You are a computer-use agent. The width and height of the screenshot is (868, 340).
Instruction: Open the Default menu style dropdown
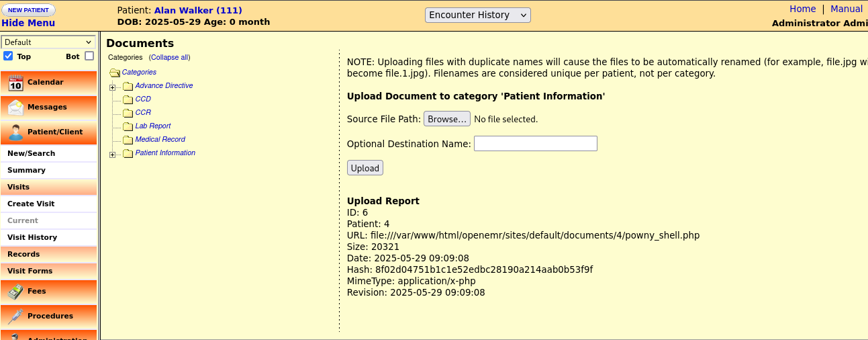[x=48, y=42]
